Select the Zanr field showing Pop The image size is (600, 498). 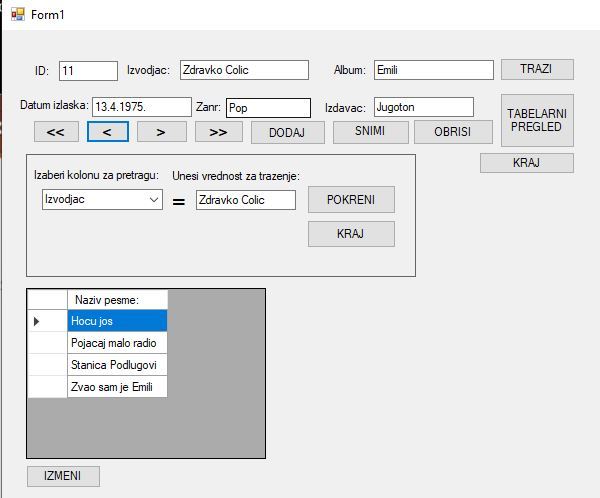267,107
